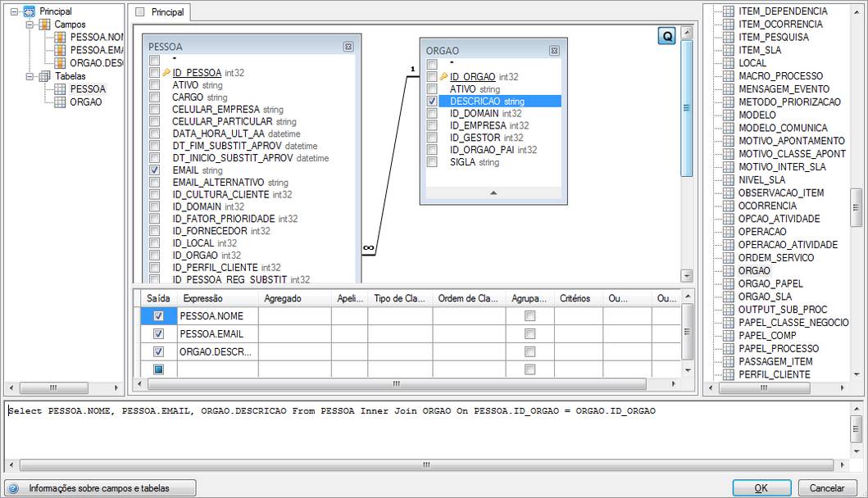
Task: Click the LOCAL table icon
Action: [729, 63]
